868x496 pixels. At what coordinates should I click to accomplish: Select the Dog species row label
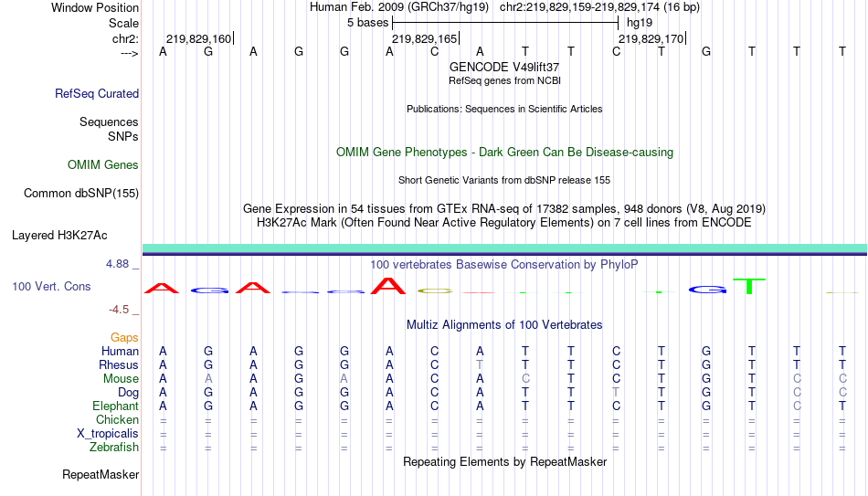(x=129, y=393)
